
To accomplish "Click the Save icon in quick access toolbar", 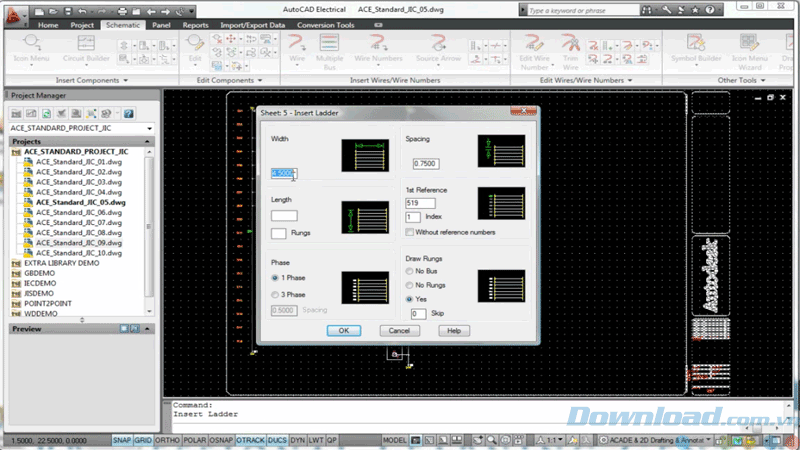I will tap(68, 11).
